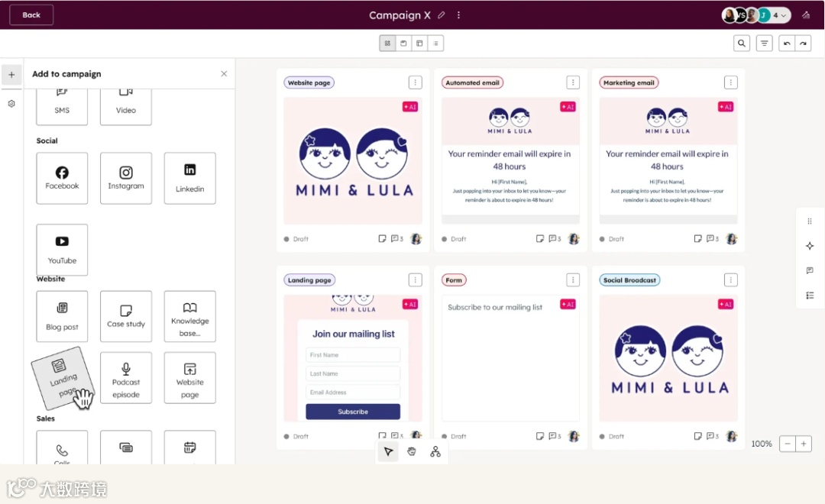Open the filter options

click(764, 43)
